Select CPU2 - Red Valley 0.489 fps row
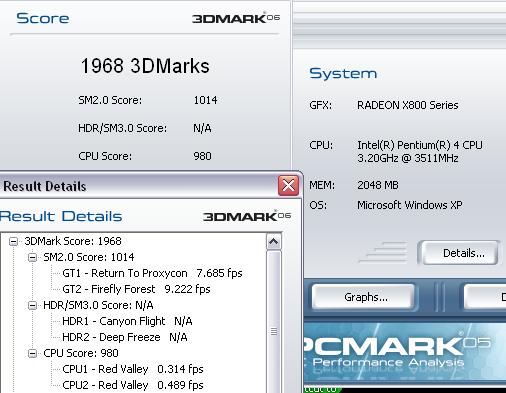 [133, 385]
